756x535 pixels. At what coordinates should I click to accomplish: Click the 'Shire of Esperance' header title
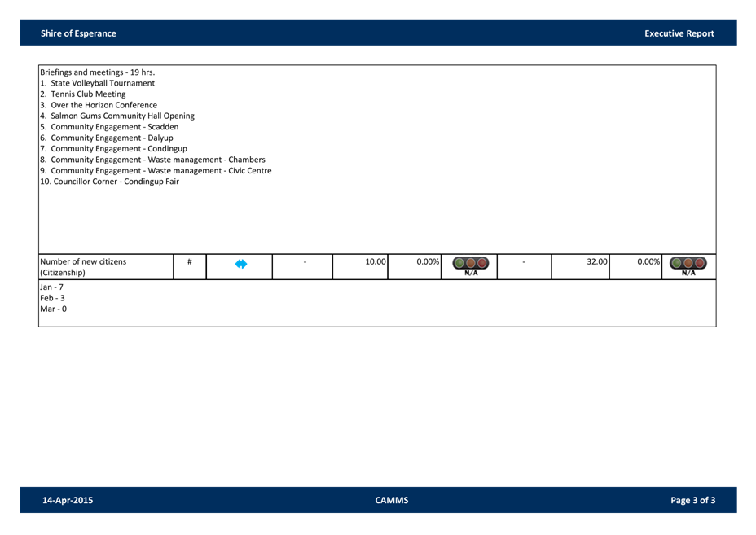pyautogui.click(x=78, y=33)
